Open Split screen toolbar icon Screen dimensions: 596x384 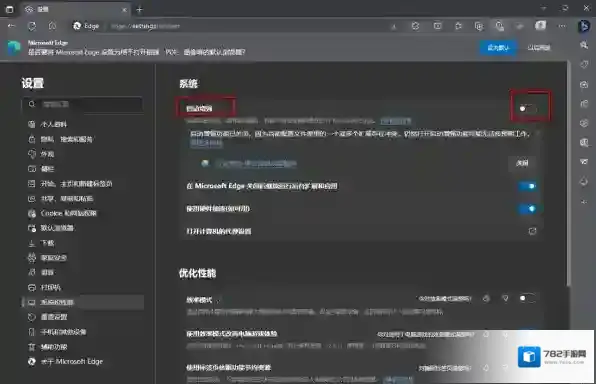437,26
